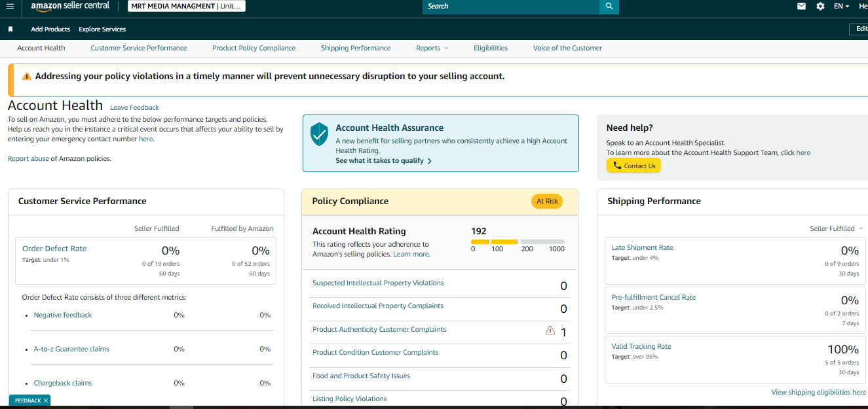Image resolution: width=868 pixels, height=409 pixels.
Task: Click the Help menu at top right
Action: coord(863,6)
